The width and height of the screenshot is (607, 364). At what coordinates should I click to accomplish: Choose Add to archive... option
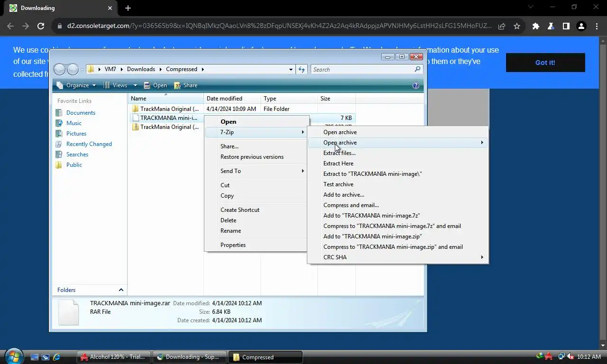[344, 195]
